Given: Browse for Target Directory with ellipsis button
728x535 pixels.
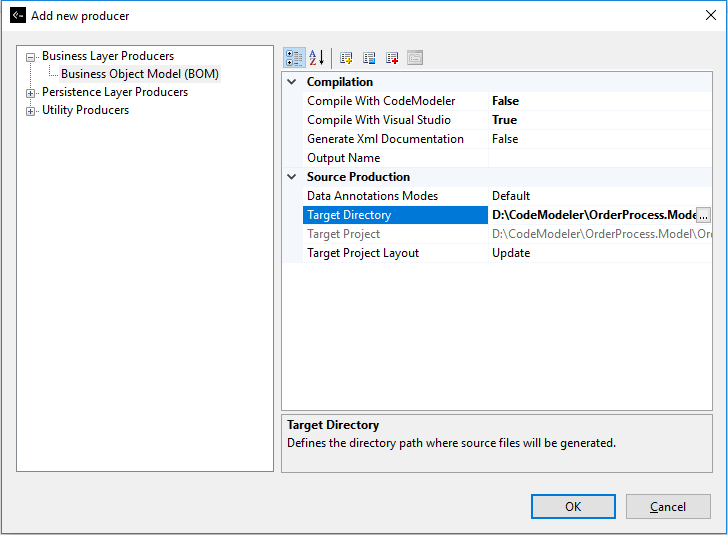Looking at the screenshot, I should 703,215.
